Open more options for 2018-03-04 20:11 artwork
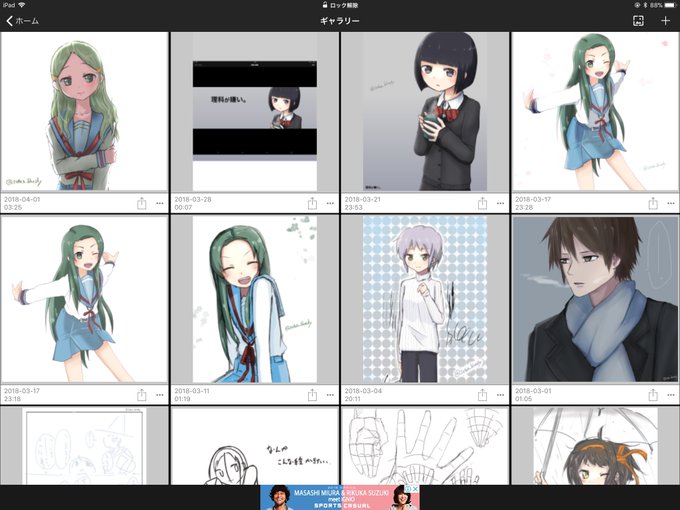This screenshot has width=680, height=510. (500, 395)
